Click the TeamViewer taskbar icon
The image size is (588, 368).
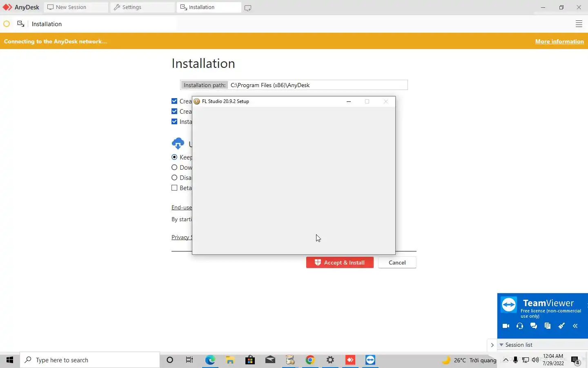(370, 360)
